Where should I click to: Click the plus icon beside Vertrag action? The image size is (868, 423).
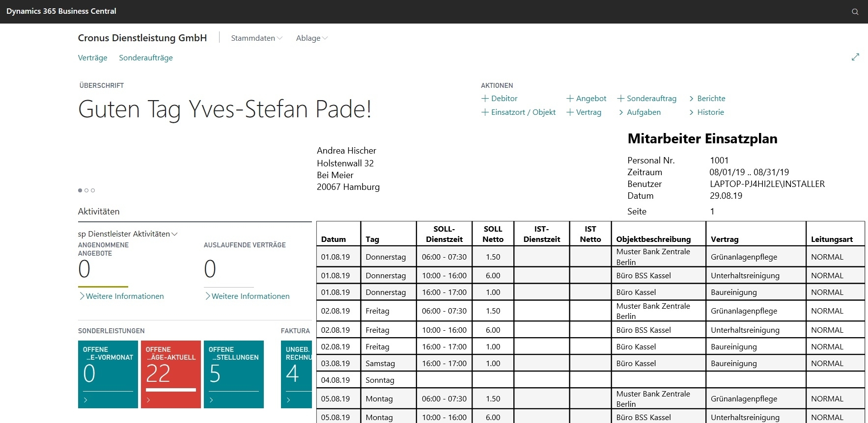pos(570,112)
